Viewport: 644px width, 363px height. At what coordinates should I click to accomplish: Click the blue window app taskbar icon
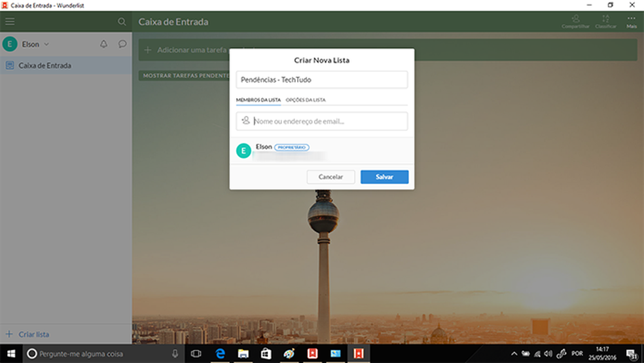[x=336, y=354]
